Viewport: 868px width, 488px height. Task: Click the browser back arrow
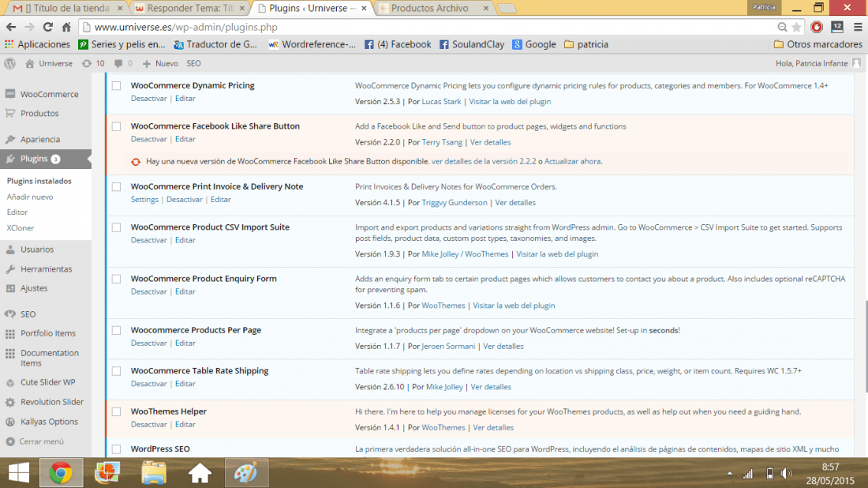coord(11,27)
